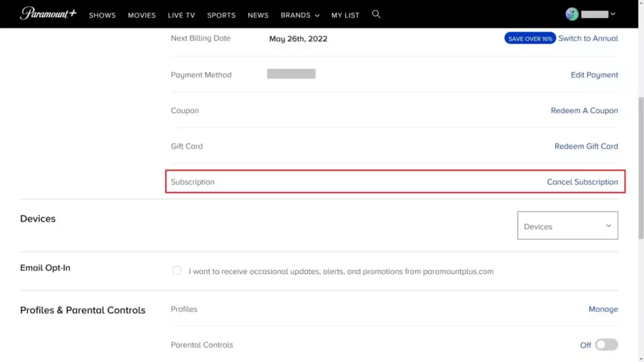This screenshot has width=644, height=362.
Task: Open the Movies section
Action: tap(142, 15)
